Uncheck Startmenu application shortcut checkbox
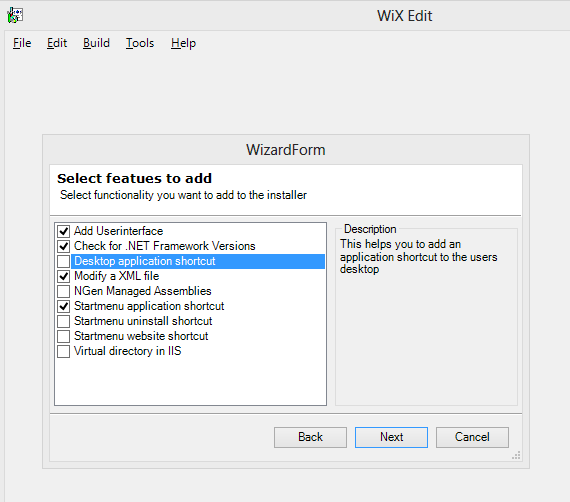This screenshot has height=502, width=570. click(x=64, y=306)
